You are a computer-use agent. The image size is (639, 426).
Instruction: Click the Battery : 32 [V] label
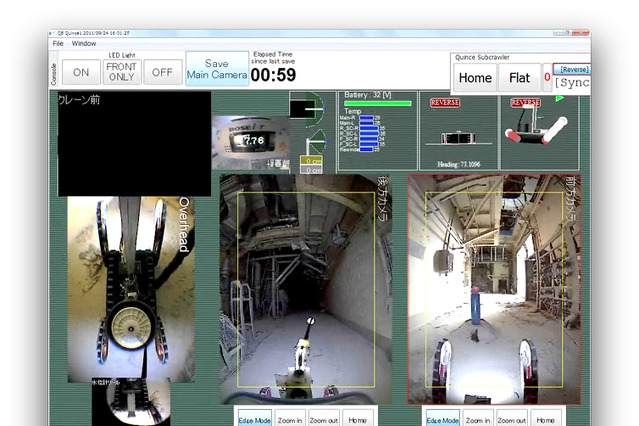click(x=368, y=95)
